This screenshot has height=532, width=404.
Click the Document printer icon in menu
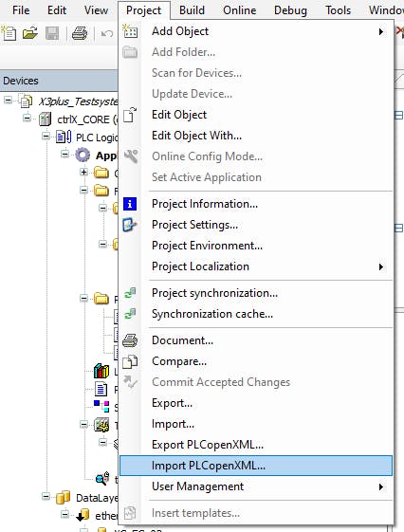click(130, 340)
